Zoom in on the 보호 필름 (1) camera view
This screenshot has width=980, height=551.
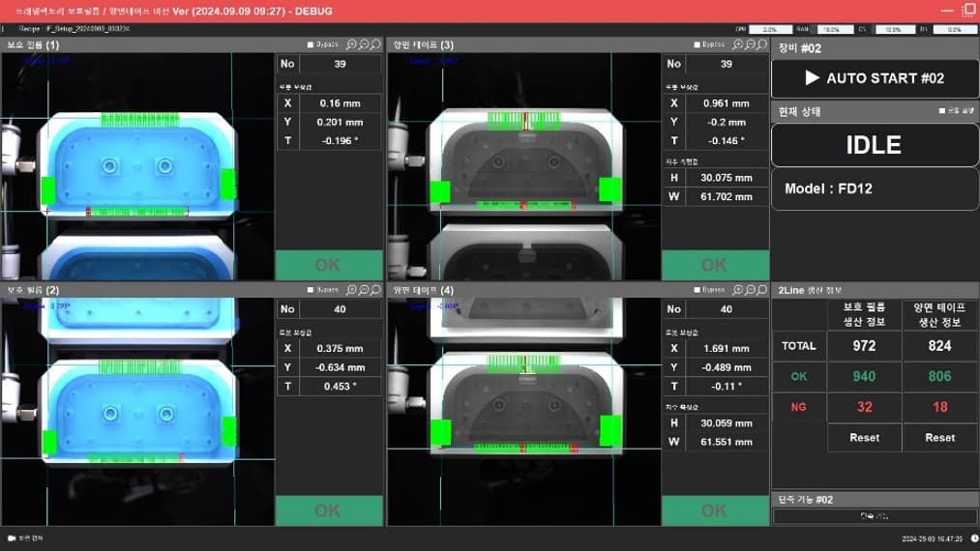[351, 44]
